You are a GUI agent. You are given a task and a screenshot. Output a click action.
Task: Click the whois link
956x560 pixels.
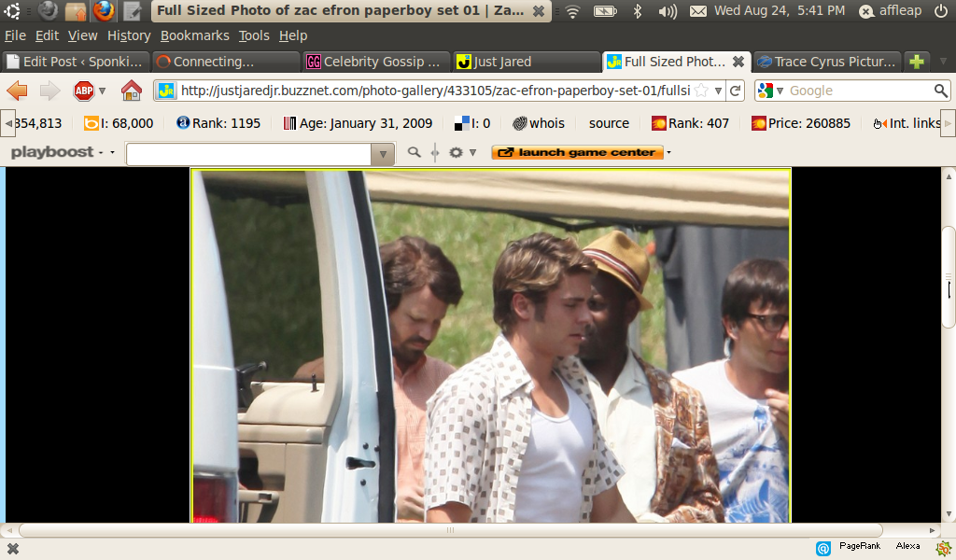(539, 123)
